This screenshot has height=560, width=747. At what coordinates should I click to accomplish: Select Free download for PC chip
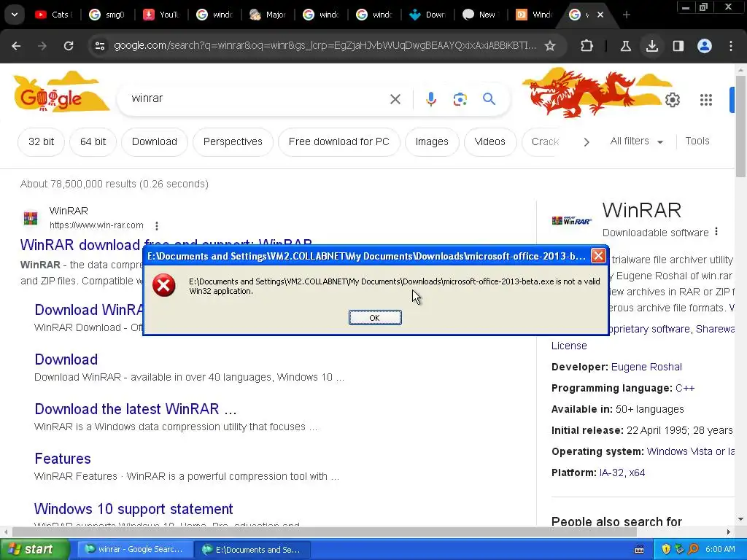[x=338, y=142]
